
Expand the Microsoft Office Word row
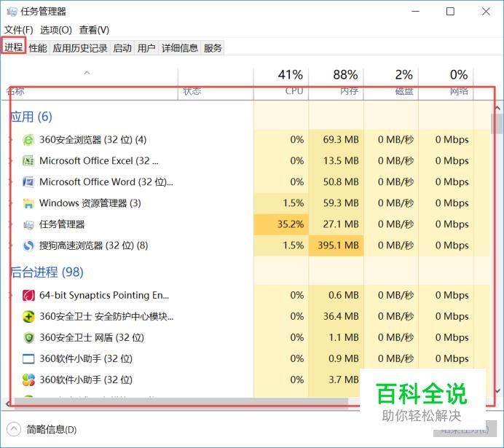coord(11,182)
